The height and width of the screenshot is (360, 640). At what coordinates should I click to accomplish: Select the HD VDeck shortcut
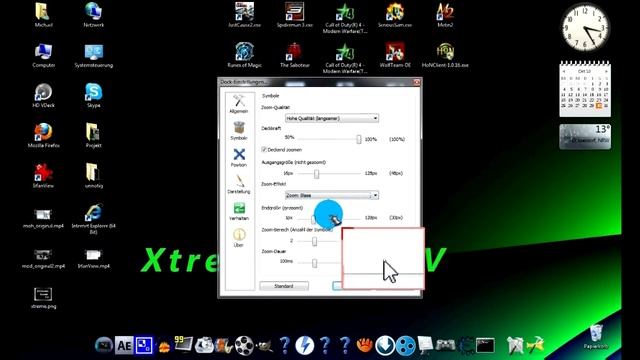point(43,95)
